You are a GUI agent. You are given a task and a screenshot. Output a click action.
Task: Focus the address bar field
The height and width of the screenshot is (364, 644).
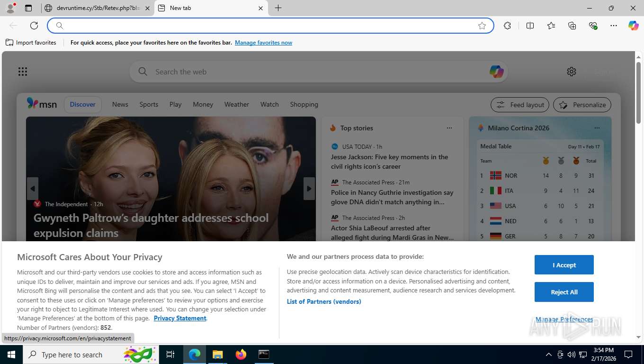click(x=270, y=26)
